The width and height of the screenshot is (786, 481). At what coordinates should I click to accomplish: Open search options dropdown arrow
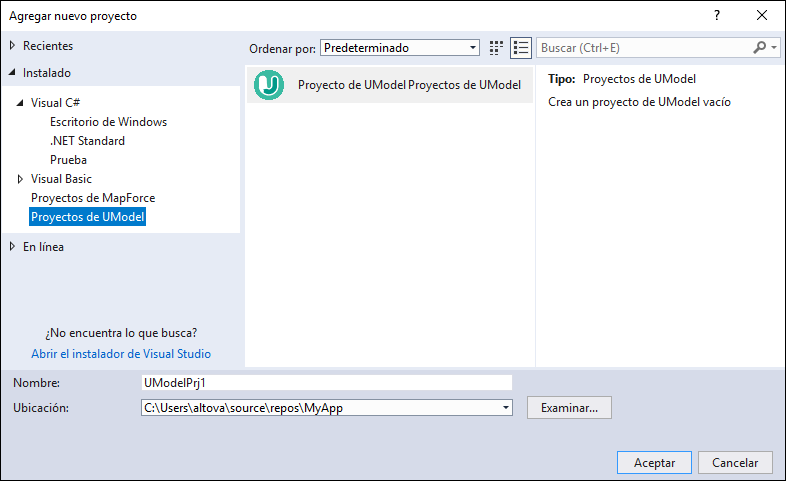[774, 48]
